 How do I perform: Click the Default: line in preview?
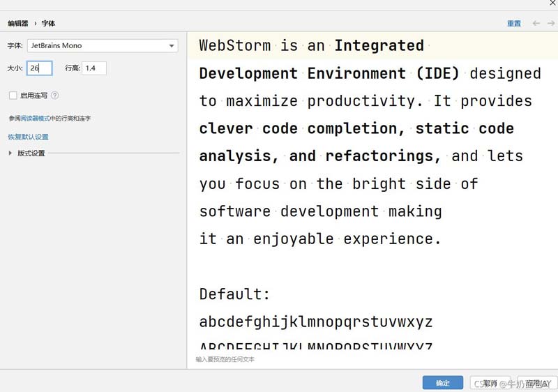pos(234,294)
